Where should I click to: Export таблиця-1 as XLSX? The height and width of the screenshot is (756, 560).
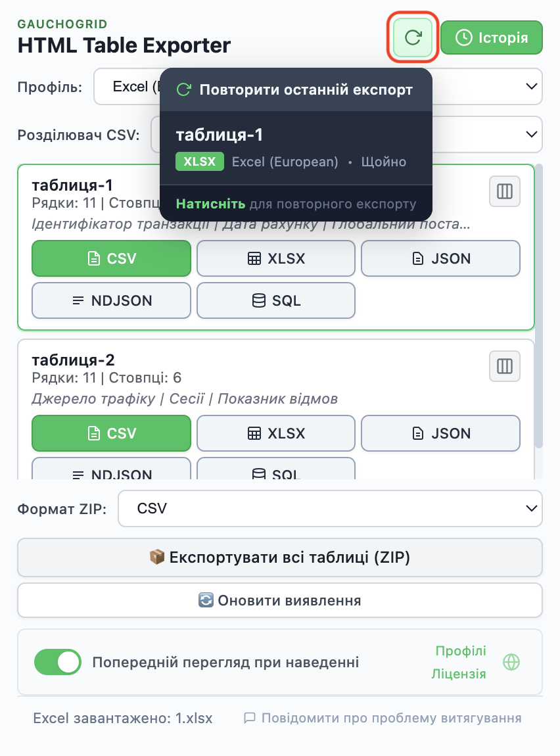pyautogui.click(x=276, y=258)
